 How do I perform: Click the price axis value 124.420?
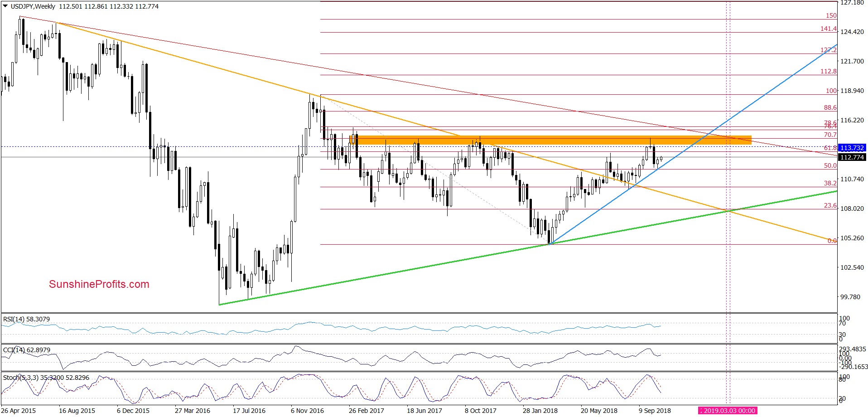pyautogui.click(x=852, y=32)
